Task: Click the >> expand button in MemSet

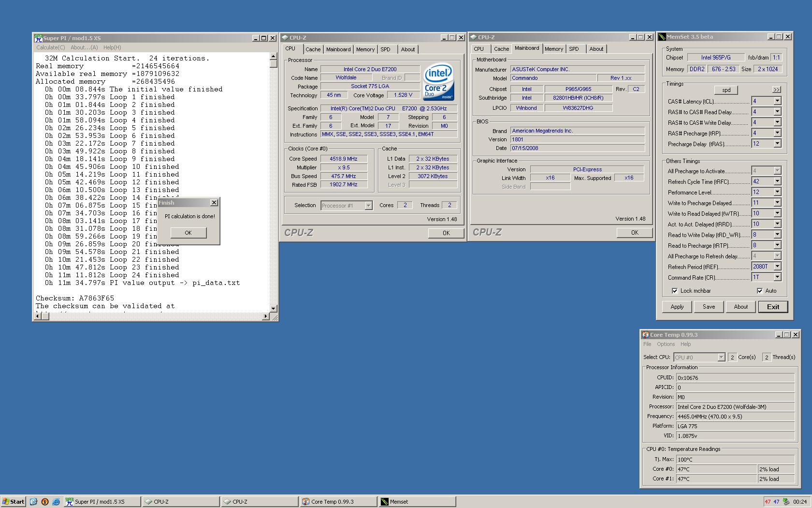Action: (x=776, y=90)
